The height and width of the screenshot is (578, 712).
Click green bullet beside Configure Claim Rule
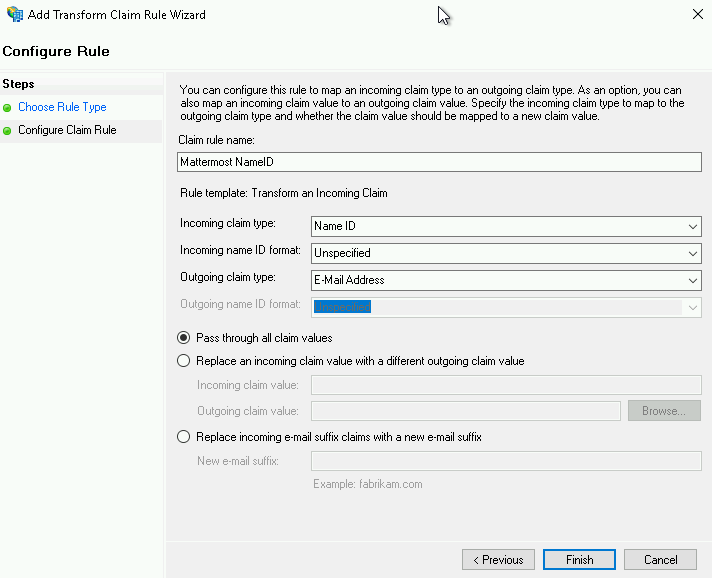(8, 131)
